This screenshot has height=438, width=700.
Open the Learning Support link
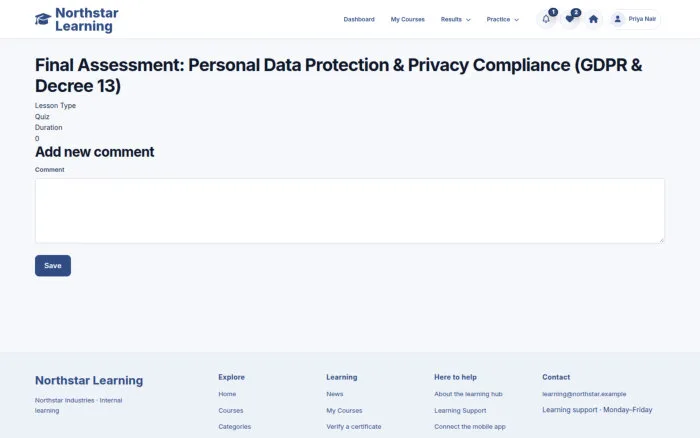(x=460, y=410)
